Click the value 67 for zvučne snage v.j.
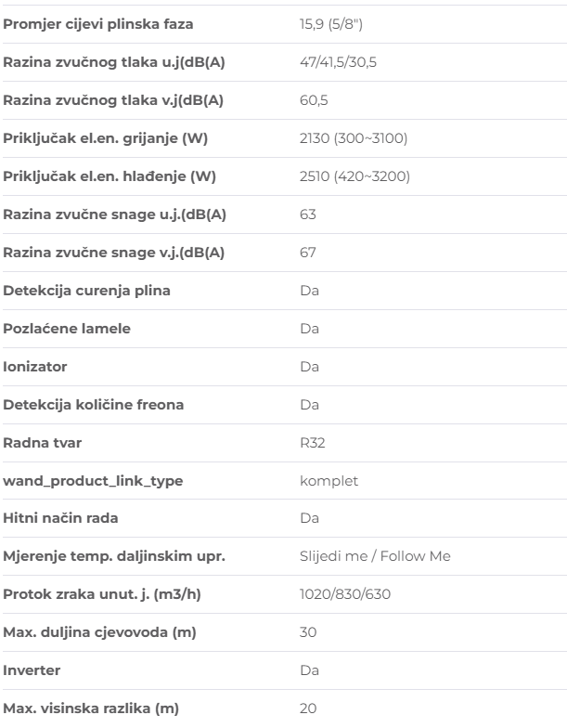The width and height of the screenshot is (567, 728). 308,252
